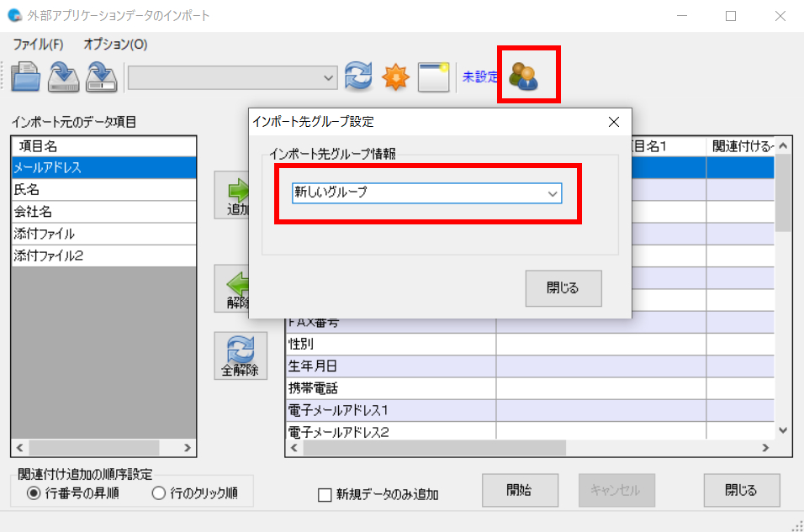Select 会社名 in the source item list

34,212
